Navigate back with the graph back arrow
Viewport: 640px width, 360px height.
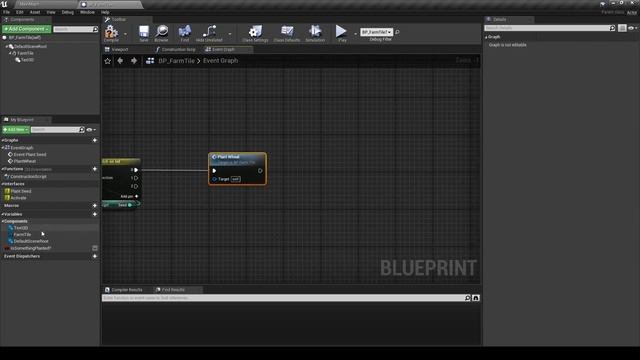pyautogui.click(x=120, y=61)
